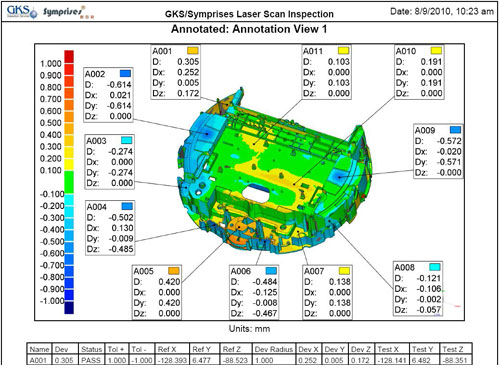Click the Status column header
500x368 pixels.
click(x=91, y=349)
